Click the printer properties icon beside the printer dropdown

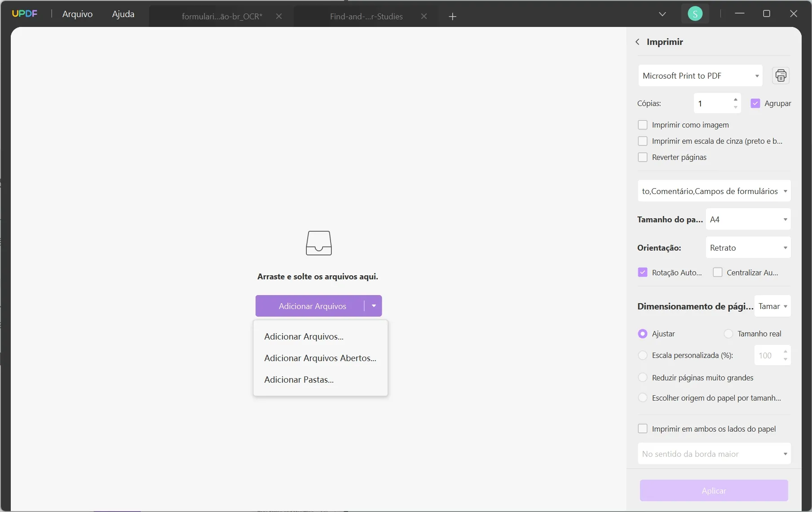tap(781, 75)
